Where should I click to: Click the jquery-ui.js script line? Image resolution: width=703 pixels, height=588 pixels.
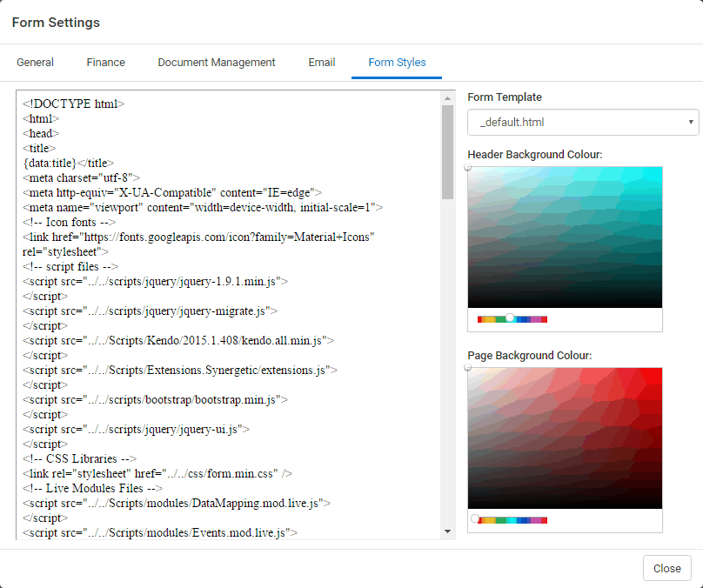[x=137, y=430]
